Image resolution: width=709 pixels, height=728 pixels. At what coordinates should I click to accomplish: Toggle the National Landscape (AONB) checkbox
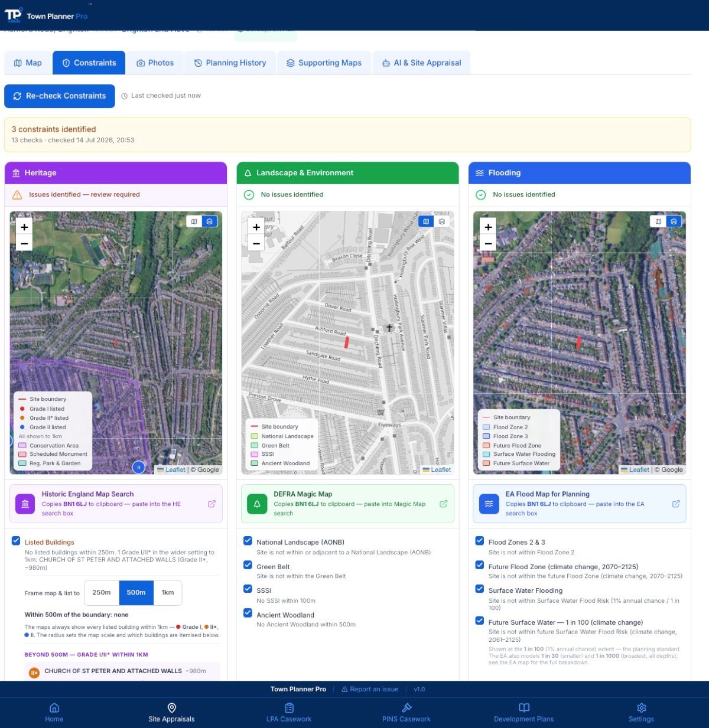tap(248, 541)
